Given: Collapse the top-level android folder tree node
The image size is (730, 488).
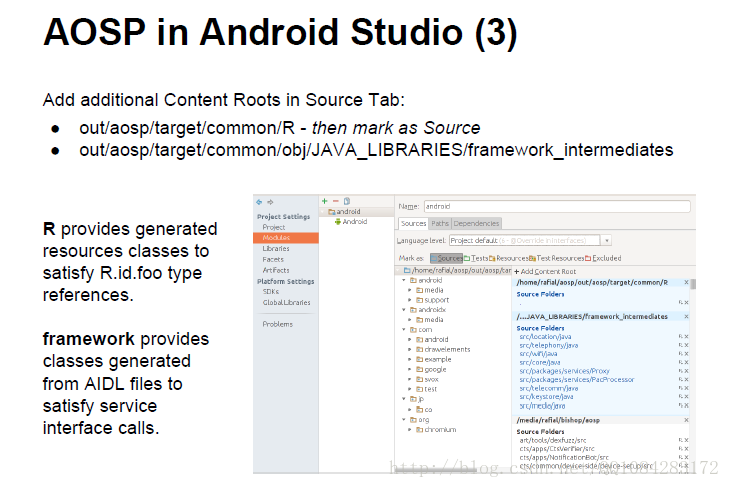Looking at the screenshot, I should [x=404, y=280].
